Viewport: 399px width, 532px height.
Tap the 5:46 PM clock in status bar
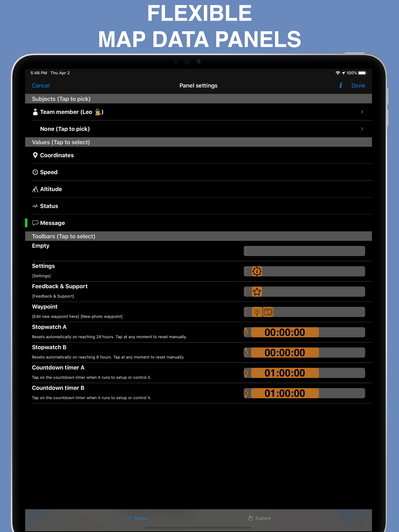[x=39, y=73]
